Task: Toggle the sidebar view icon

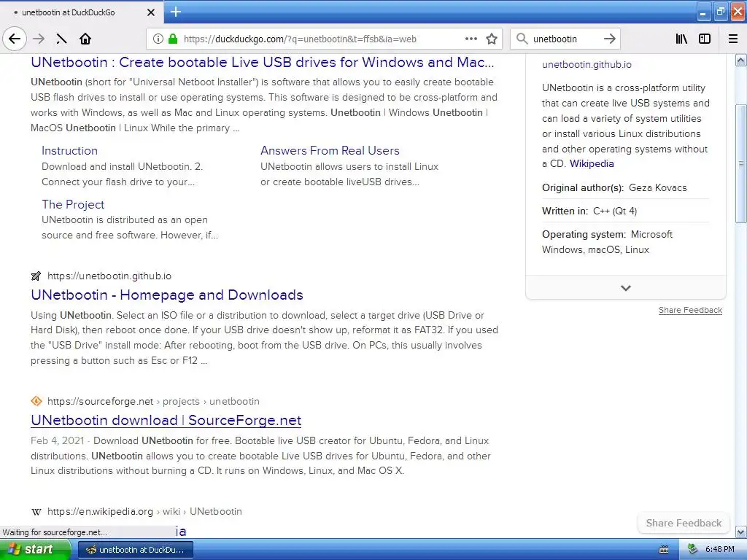Action: (x=705, y=39)
